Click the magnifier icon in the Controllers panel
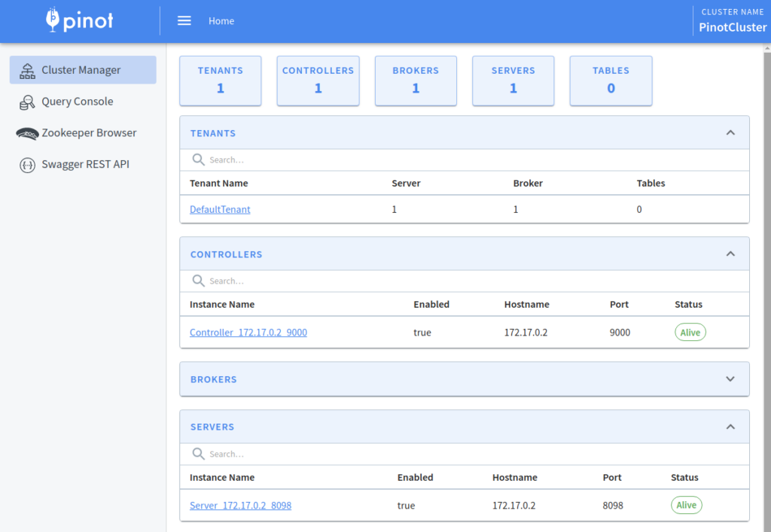This screenshot has height=532, width=771. click(197, 281)
